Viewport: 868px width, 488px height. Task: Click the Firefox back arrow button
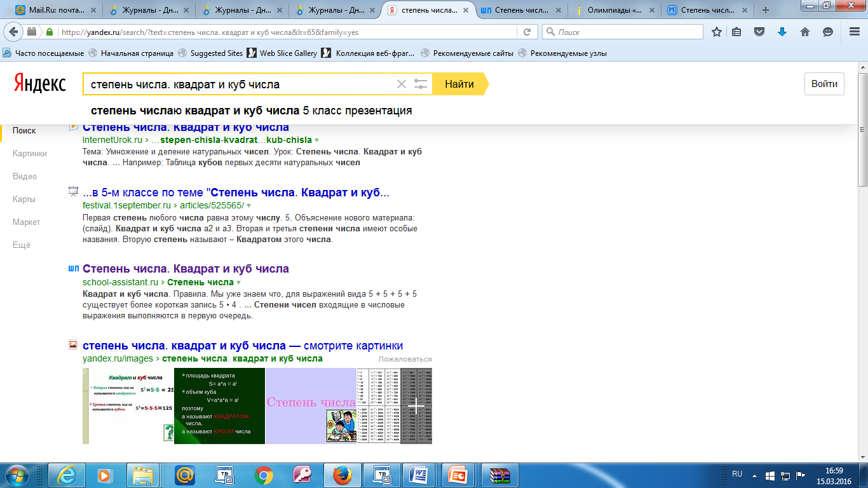pyautogui.click(x=14, y=32)
